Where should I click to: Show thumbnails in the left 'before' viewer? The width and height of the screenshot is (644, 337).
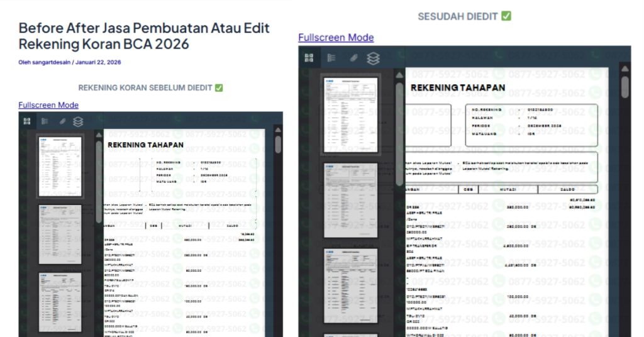click(27, 122)
